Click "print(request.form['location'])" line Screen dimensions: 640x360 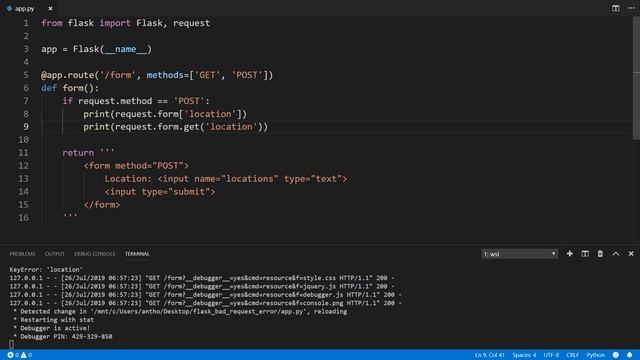click(165, 114)
